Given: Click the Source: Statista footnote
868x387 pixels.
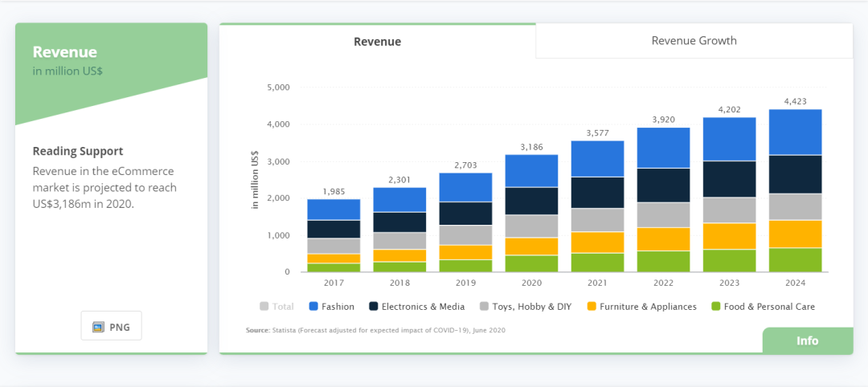Looking at the screenshot, I should pos(375,330).
